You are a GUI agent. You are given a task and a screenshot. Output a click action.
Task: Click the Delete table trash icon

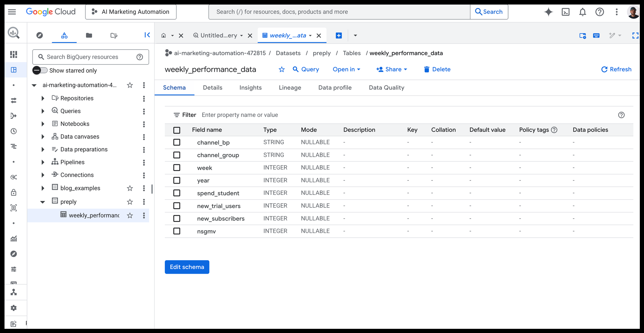coord(427,70)
